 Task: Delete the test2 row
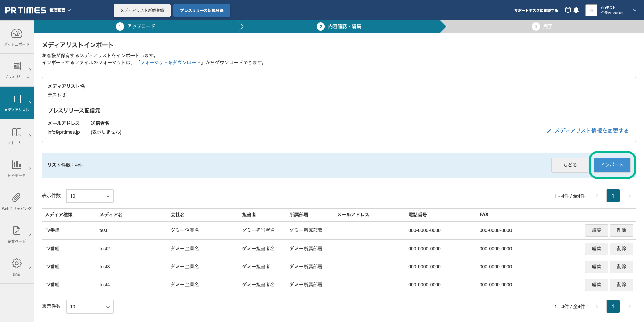[621, 249]
